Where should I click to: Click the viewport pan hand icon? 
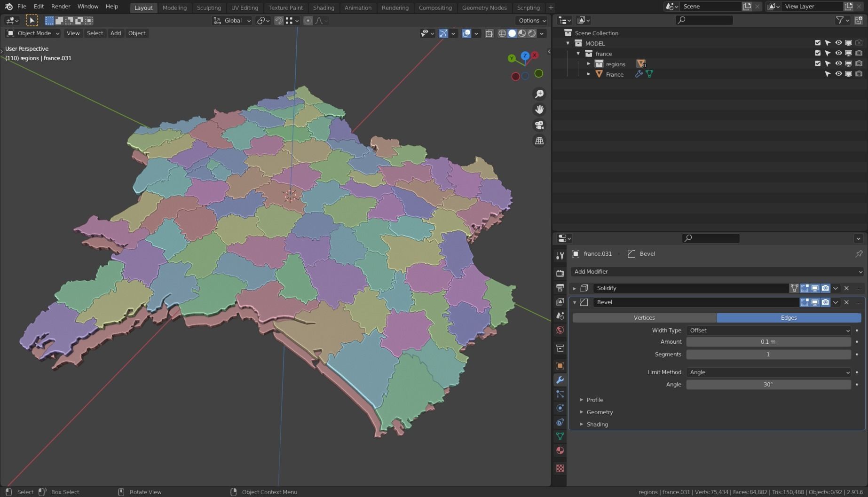point(539,110)
